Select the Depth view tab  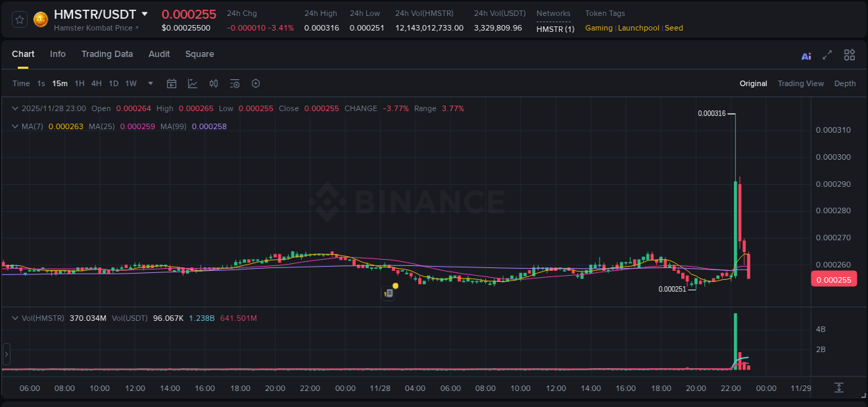pyautogui.click(x=844, y=83)
